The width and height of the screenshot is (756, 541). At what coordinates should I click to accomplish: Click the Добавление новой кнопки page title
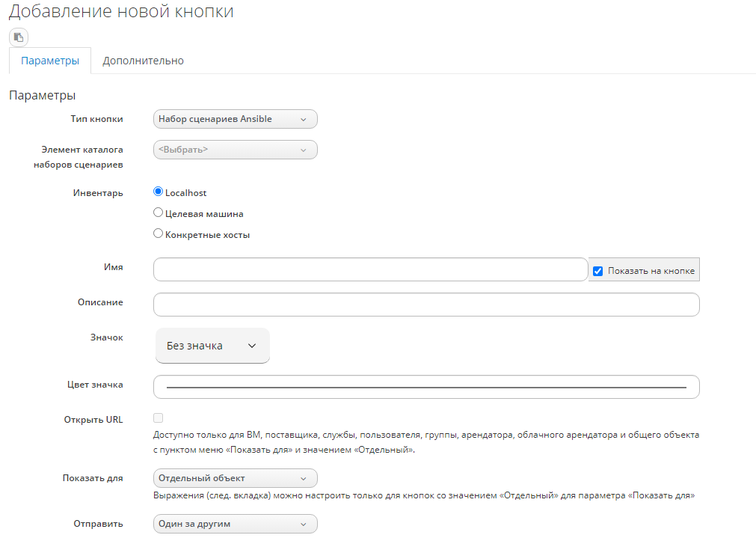point(121,12)
